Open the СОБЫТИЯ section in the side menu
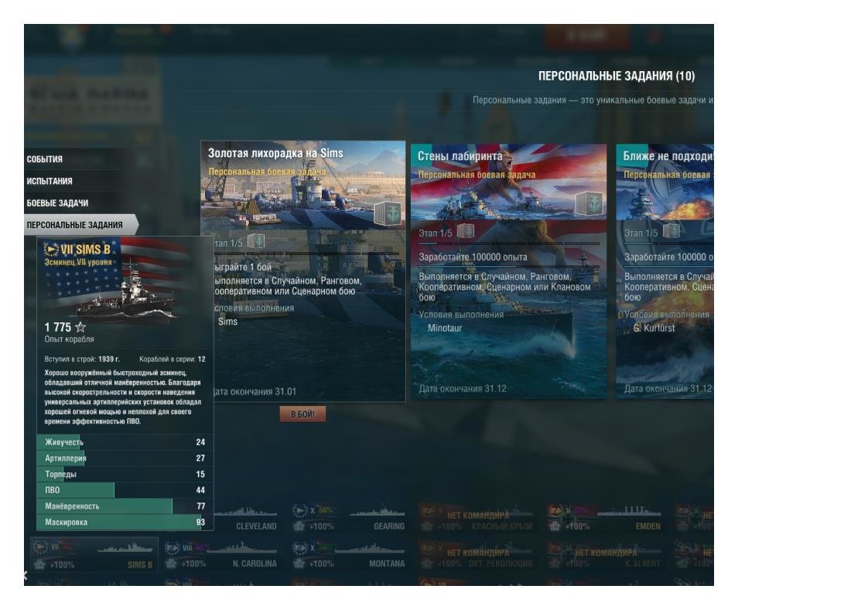The height and width of the screenshot is (613, 868). click(x=45, y=159)
